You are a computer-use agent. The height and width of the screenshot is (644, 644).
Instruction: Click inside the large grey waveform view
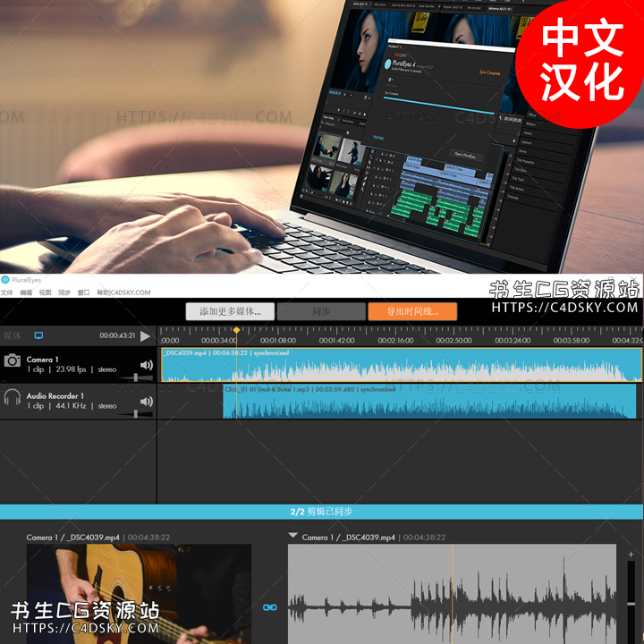coord(453,594)
